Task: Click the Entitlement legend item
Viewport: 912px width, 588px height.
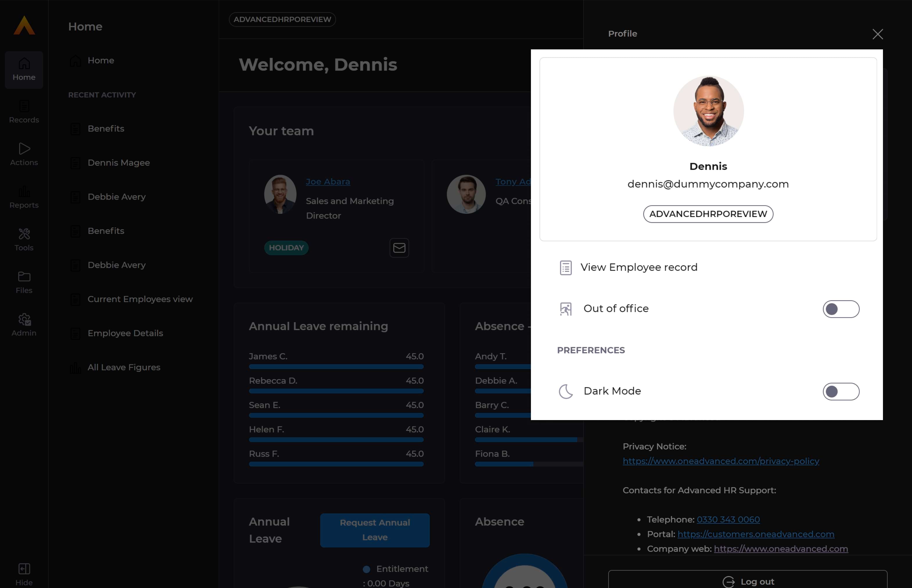Action: [x=396, y=576]
